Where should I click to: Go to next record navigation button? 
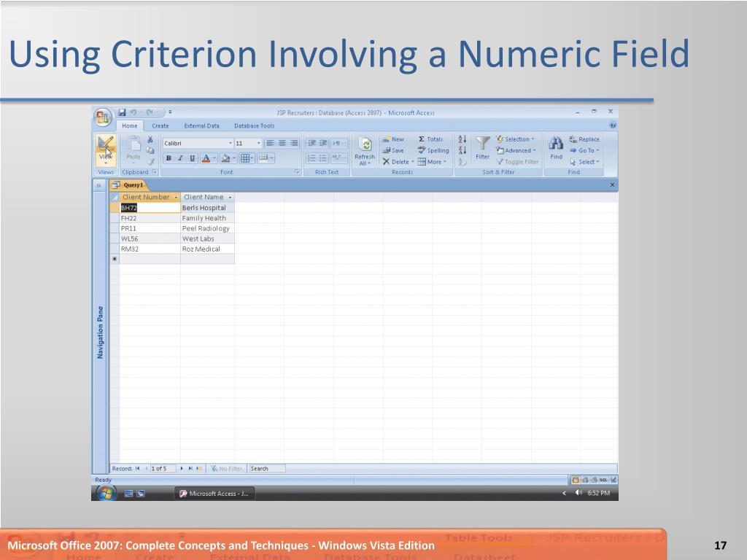tap(182, 469)
